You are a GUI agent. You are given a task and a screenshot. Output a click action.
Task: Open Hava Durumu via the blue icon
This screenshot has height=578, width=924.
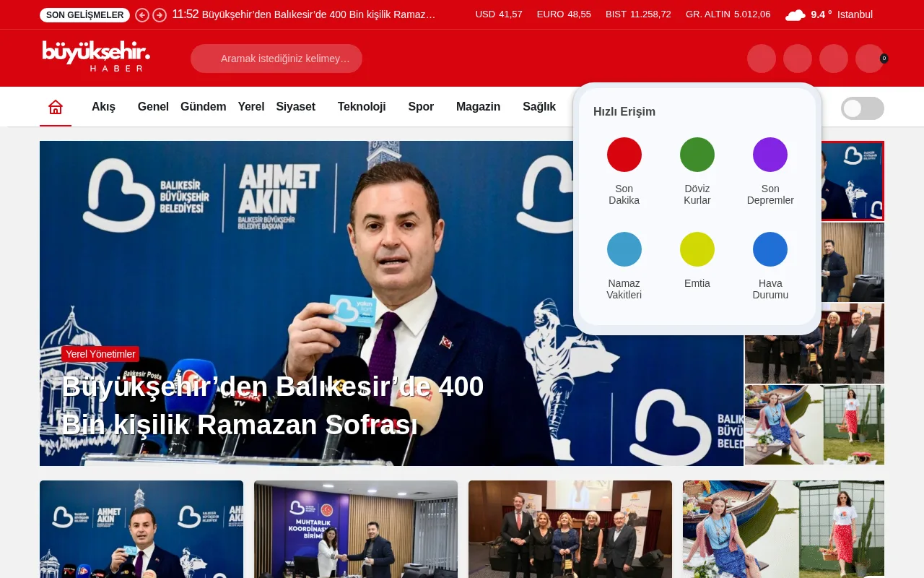click(x=770, y=249)
